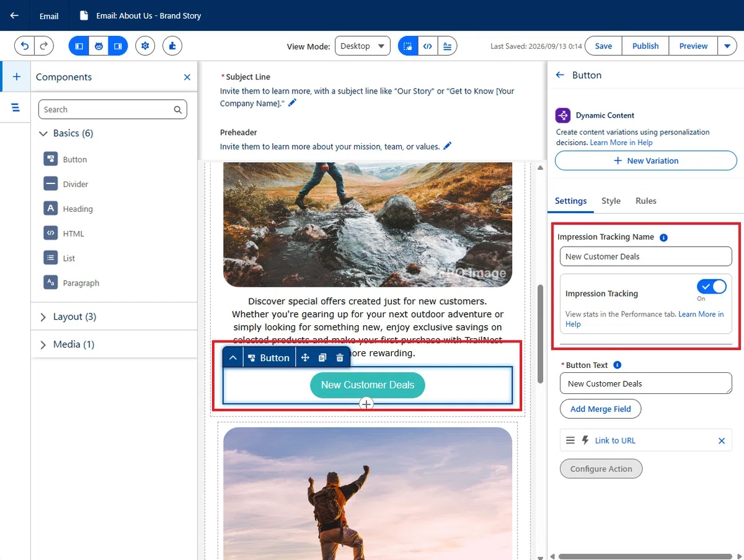The height and width of the screenshot is (560, 744).
Task: Toggle the right panel visibility icon
Action: click(x=118, y=46)
